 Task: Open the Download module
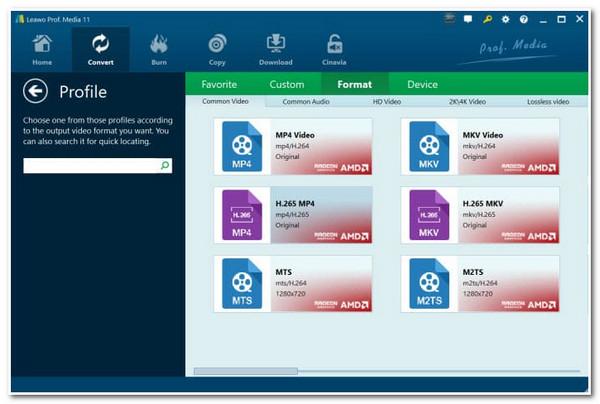coord(276,50)
